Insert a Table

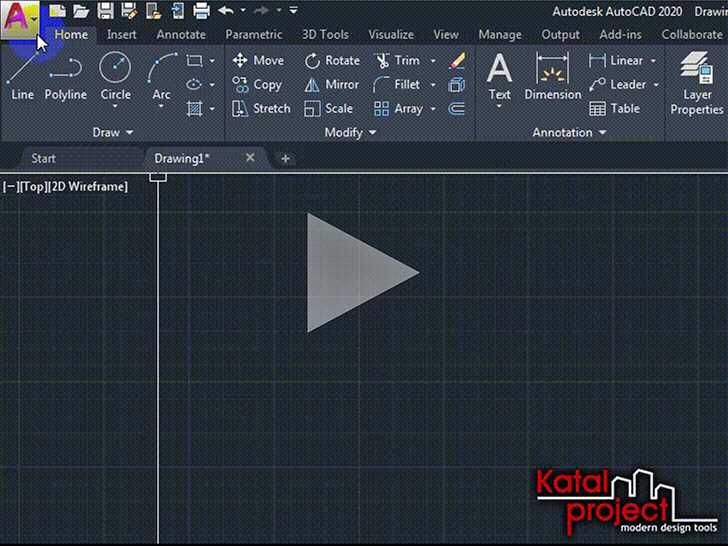(x=614, y=109)
